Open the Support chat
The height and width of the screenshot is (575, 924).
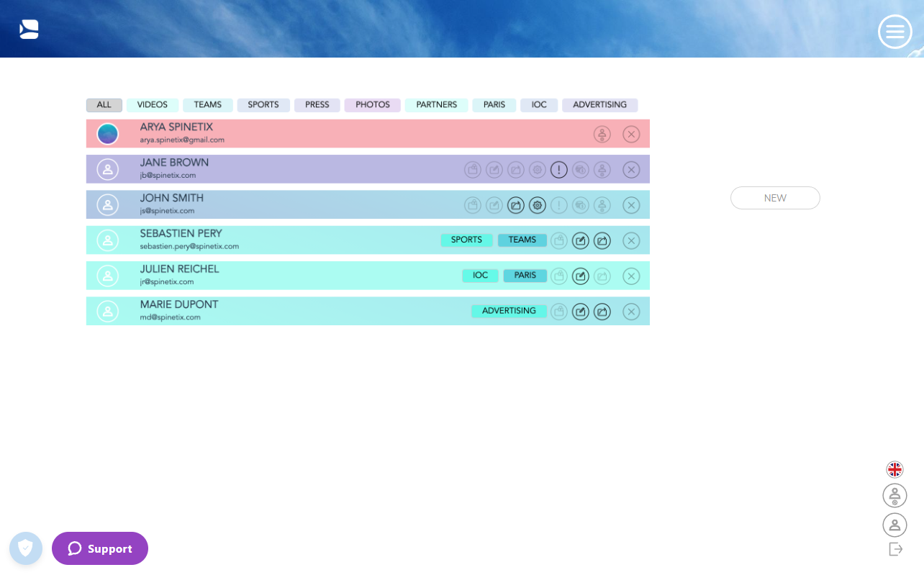(99, 548)
